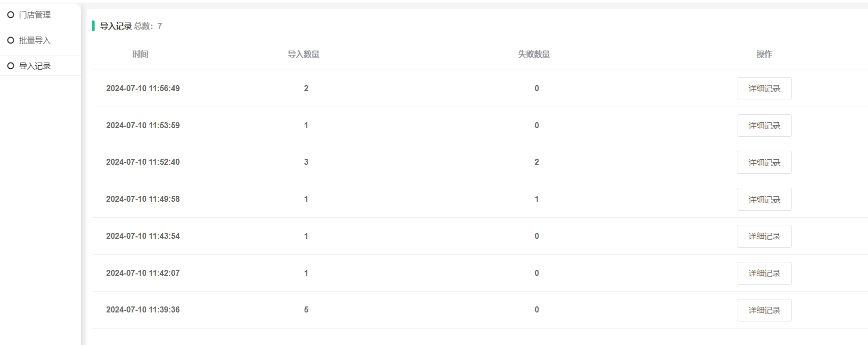Select the 导入记录 sidebar menu item
This screenshot has width=868, height=345.
[35, 66]
